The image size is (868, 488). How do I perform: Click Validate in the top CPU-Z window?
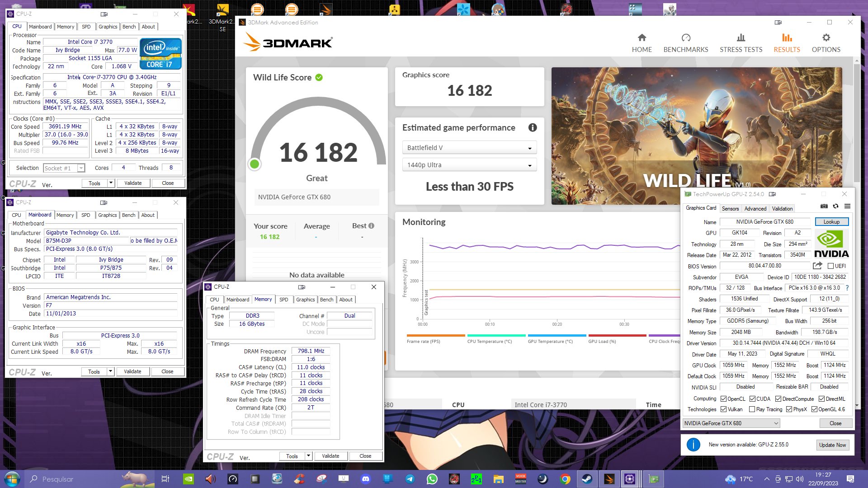133,183
